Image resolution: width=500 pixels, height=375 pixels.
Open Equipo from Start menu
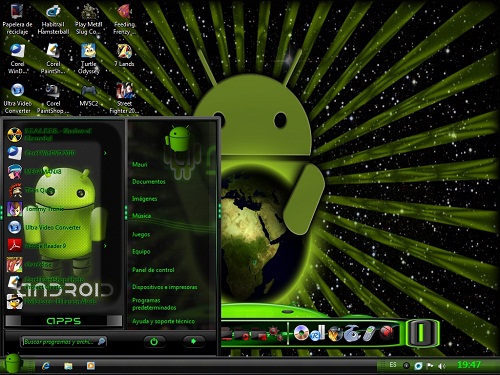click(141, 252)
